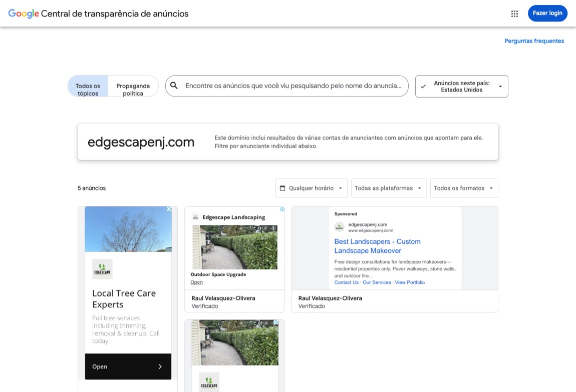
Task: Click the ad icon on bottom hedge ad
Action: (276, 322)
